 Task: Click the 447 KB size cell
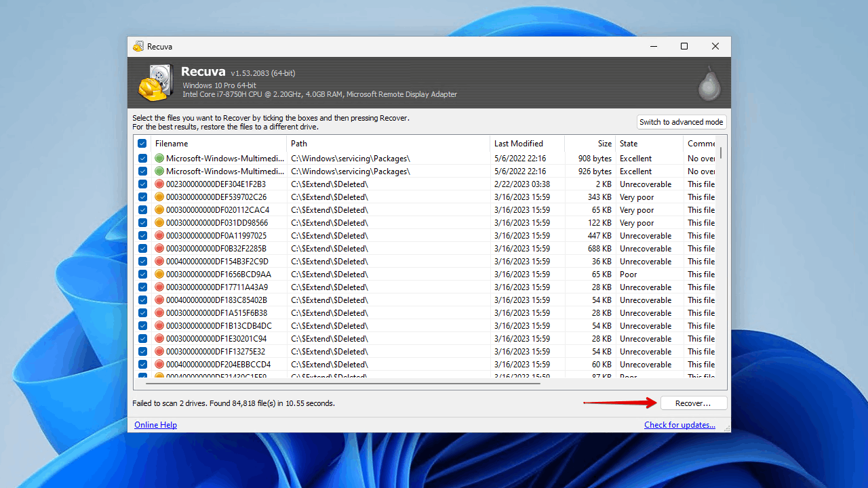(599, 236)
